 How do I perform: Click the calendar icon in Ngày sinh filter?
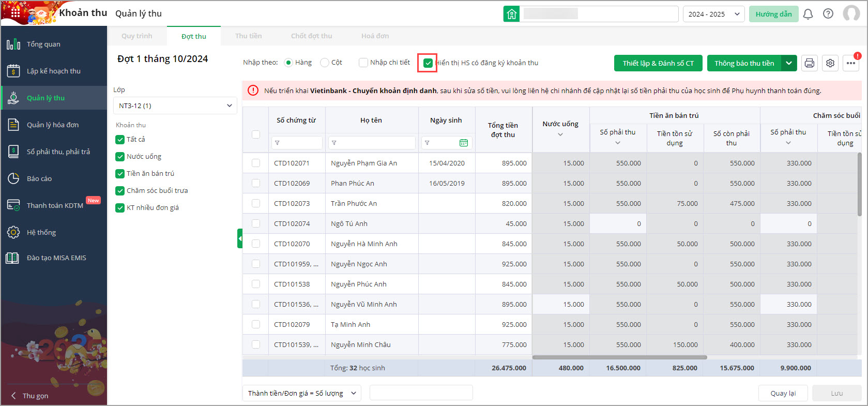464,143
